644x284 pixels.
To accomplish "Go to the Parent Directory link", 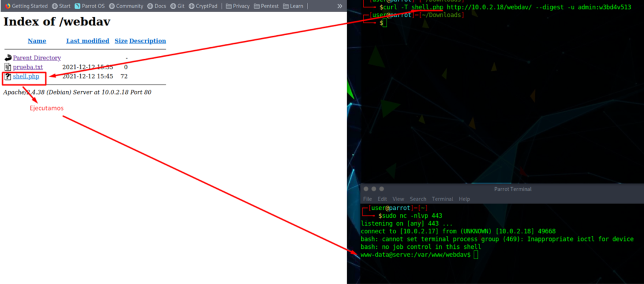I will coord(37,58).
